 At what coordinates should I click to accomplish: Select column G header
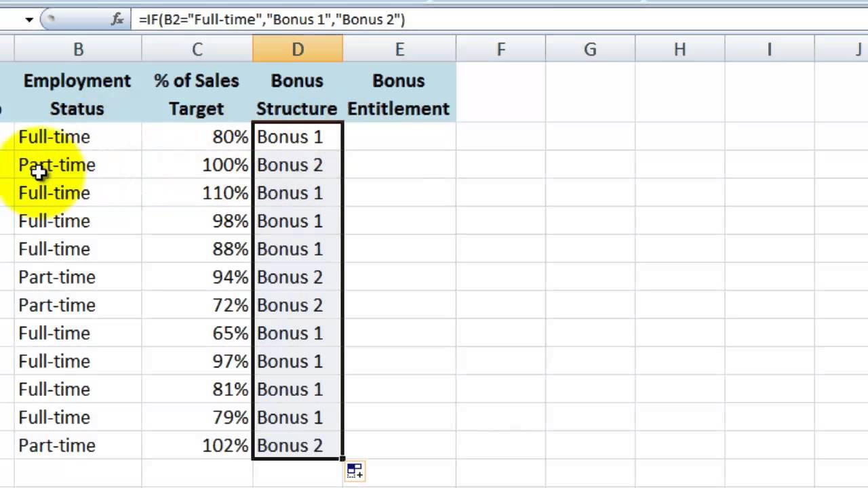(x=590, y=49)
